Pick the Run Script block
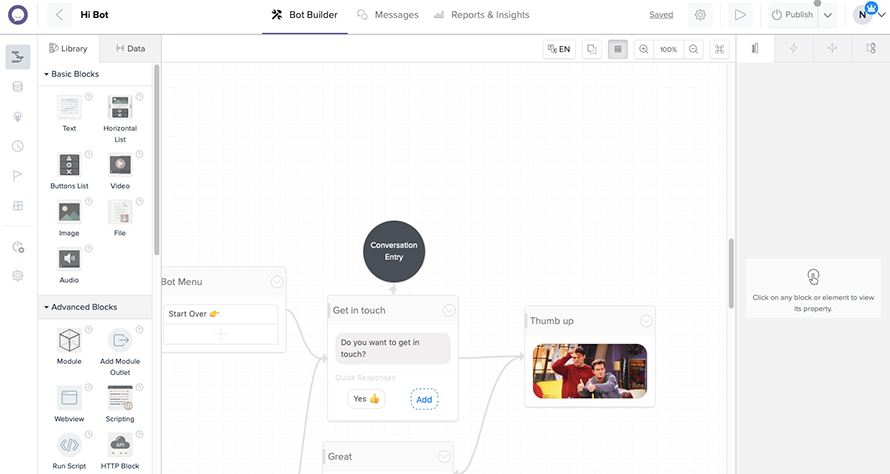This screenshot has height=474, width=890. [69, 451]
